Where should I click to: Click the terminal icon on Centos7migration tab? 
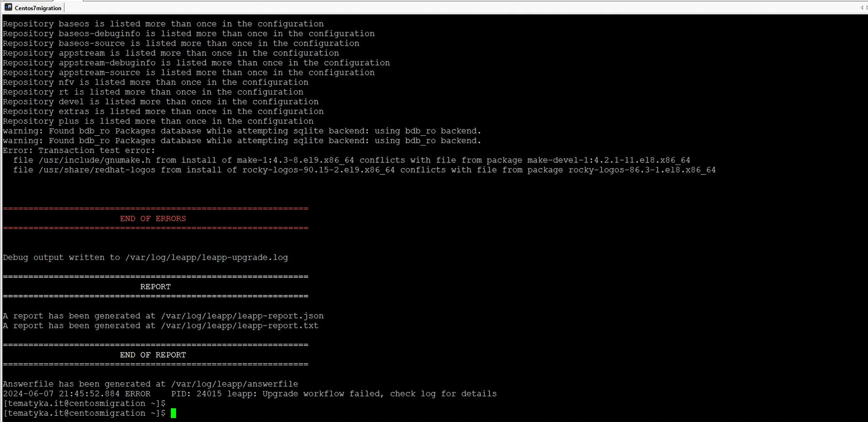click(8, 7)
